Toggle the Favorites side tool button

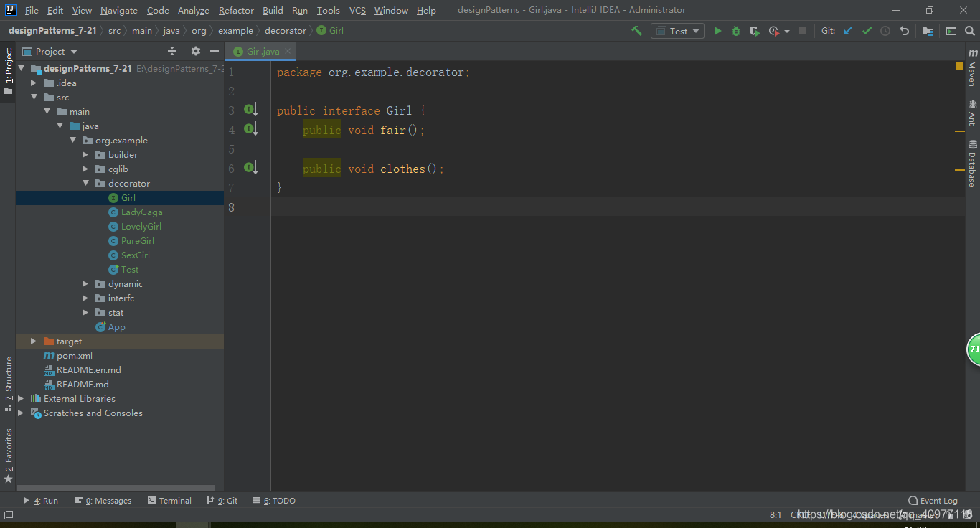(8, 455)
